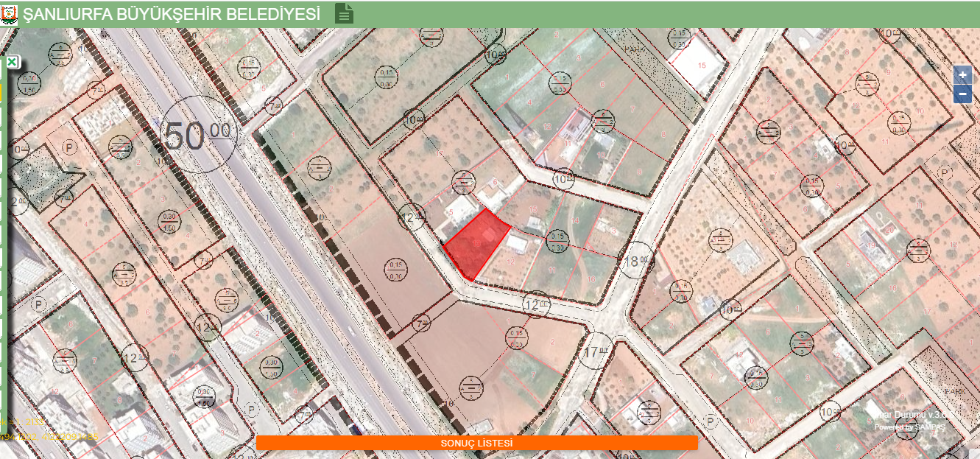The height and width of the screenshot is (459, 980).
Task: Click the Şanlıurfa municipality logo
Action: tap(9, 14)
